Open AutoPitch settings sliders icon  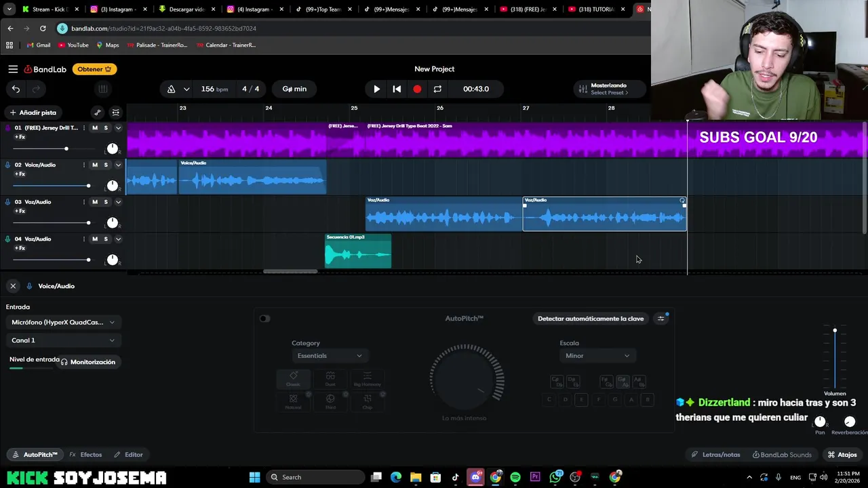coord(661,319)
